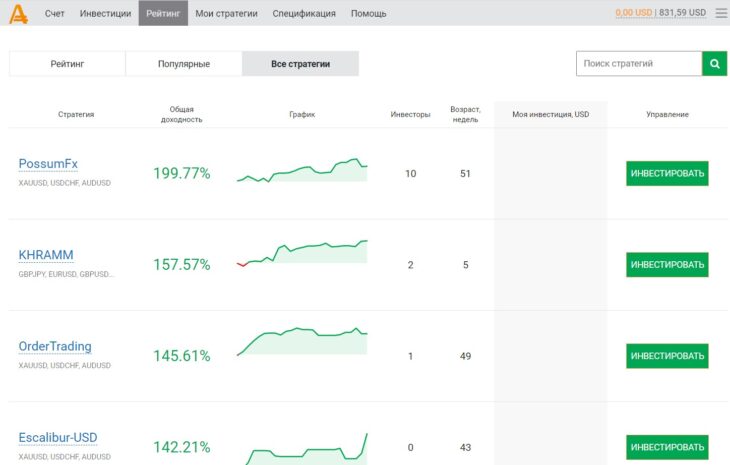The width and height of the screenshot is (730, 465).
Task: Click the 831,59 USD balance
Action: [683, 13]
